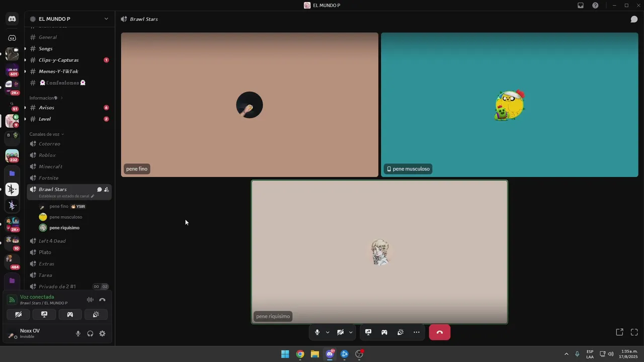Open server with 601 badge in sidebar
The height and width of the screenshot is (362, 644).
(12, 70)
